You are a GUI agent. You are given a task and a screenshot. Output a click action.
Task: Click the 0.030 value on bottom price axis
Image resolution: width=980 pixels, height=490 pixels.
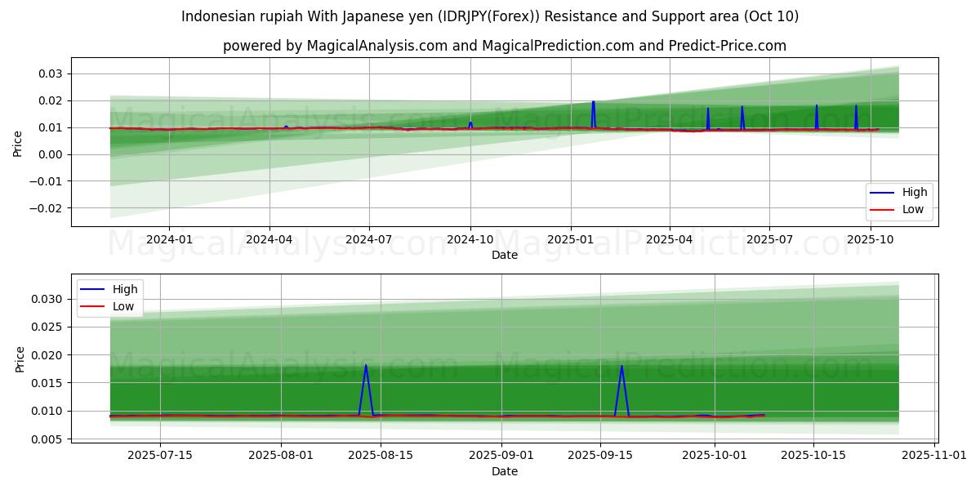tap(48, 299)
